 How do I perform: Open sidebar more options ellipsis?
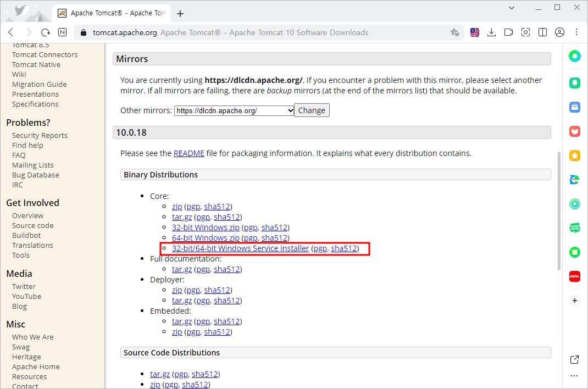[x=574, y=376]
